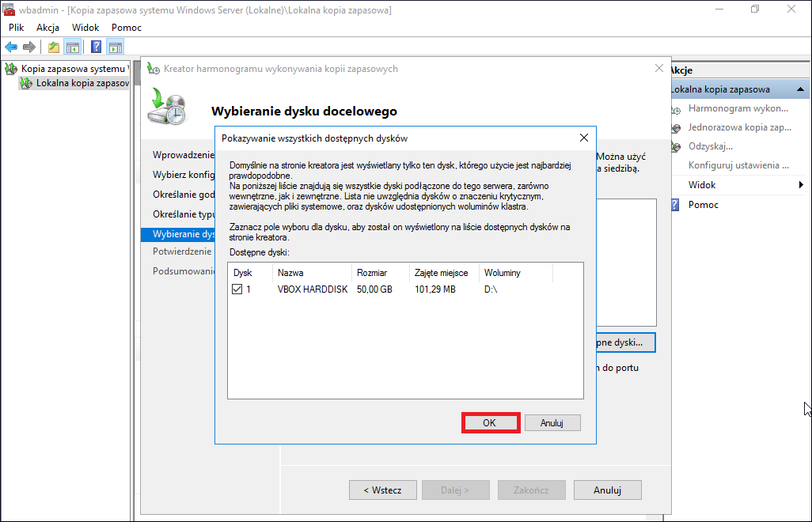Select Kopia zapasowa systemu root tree node
Screen dimensions: 812x522
coord(71,69)
